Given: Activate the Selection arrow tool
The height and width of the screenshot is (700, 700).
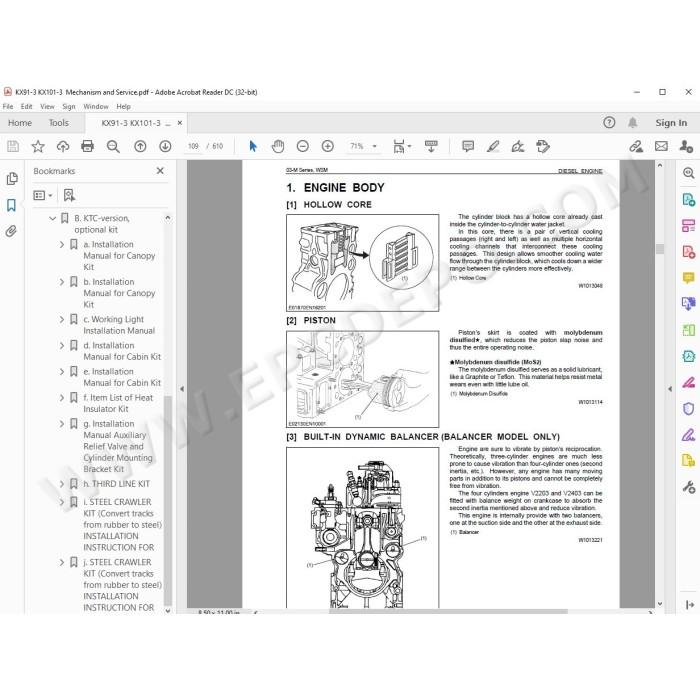Looking at the screenshot, I should click(x=253, y=146).
